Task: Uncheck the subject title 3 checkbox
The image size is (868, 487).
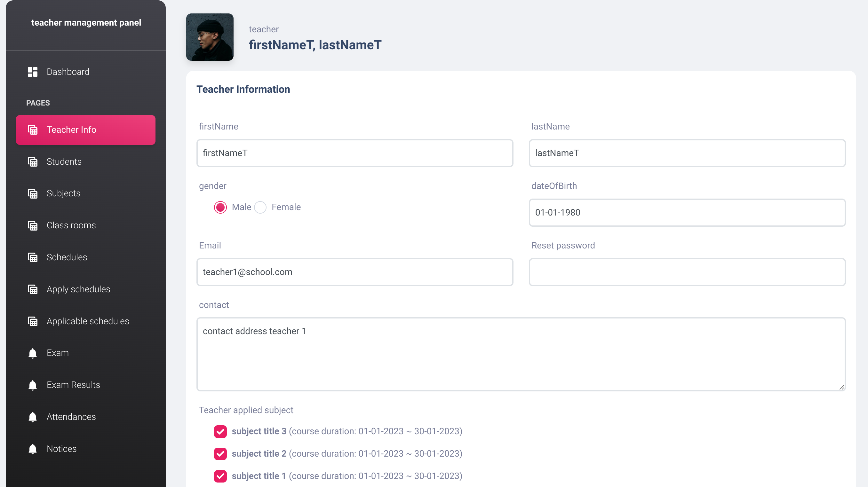Action: click(x=220, y=431)
